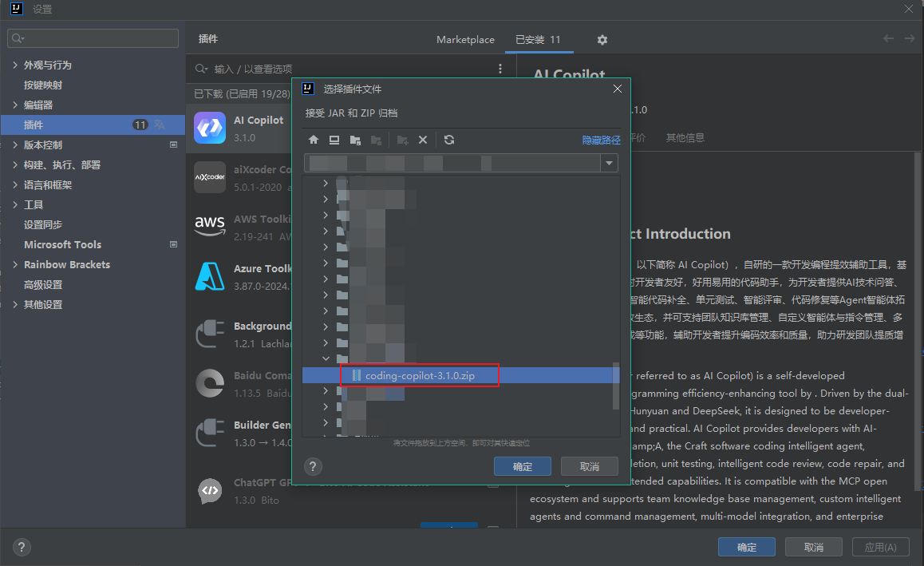This screenshot has width=924, height=566.
Task: Click 确定 at the settings window bottom
Action: 747,547
